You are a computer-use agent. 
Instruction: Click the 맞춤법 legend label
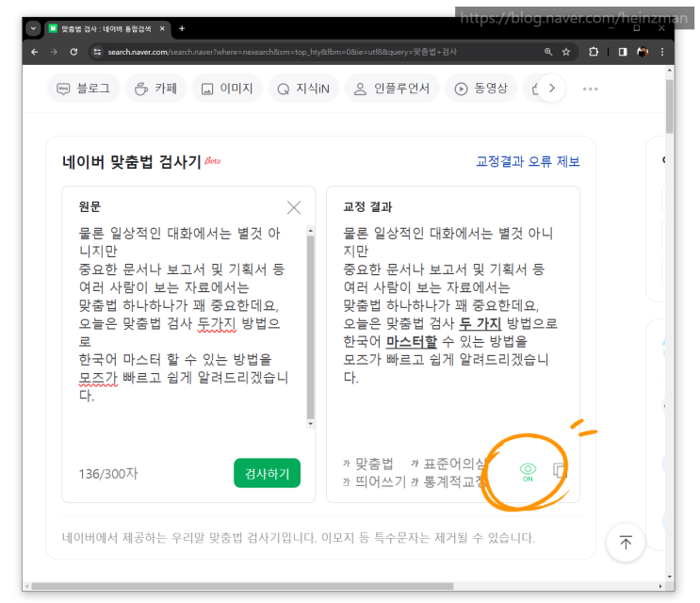(374, 464)
